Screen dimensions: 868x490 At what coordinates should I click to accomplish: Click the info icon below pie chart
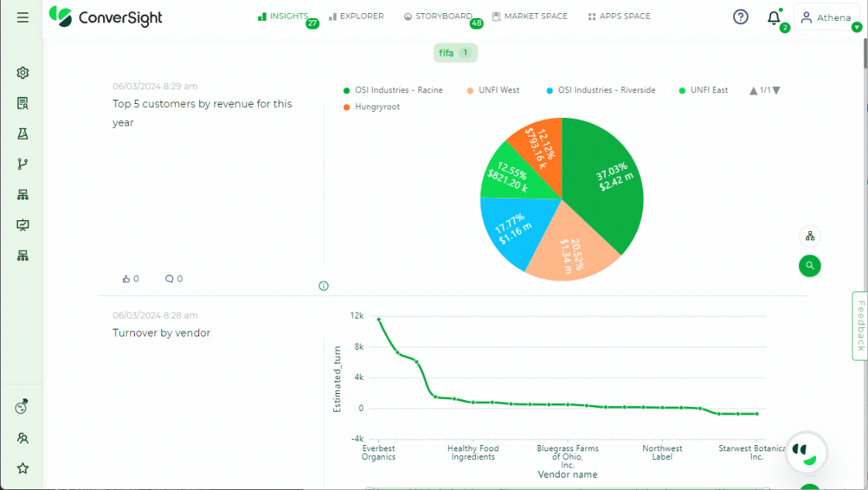(x=324, y=286)
